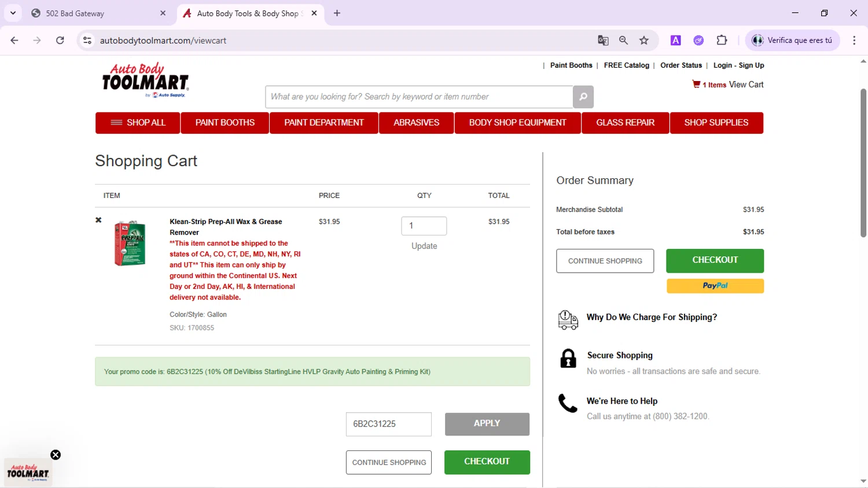Open the GLASS REPAIR menu

coord(626,123)
